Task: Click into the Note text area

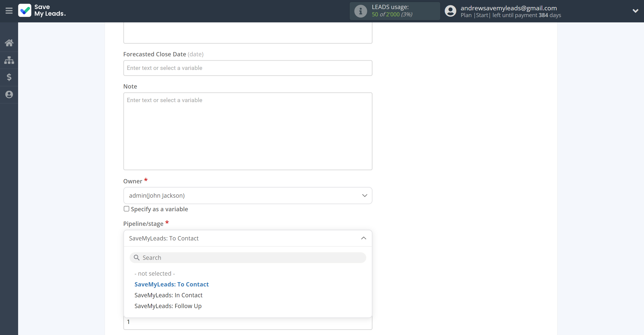Action: [x=248, y=131]
